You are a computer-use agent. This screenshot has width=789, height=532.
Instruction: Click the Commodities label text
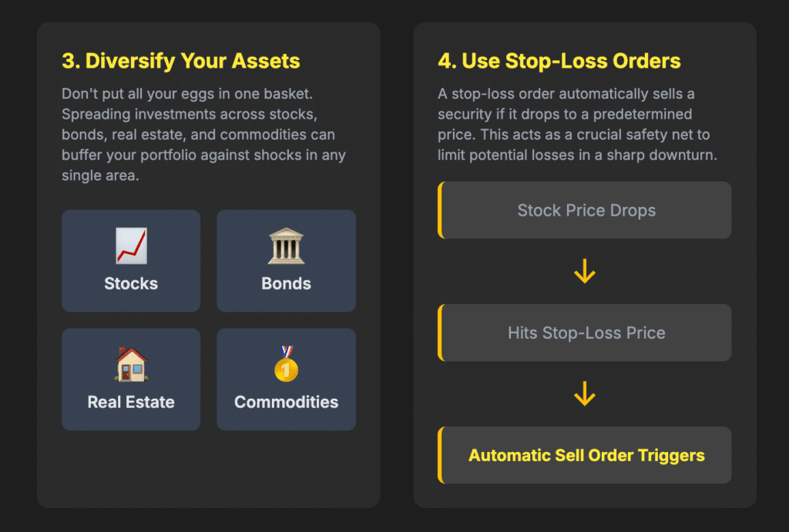click(x=286, y=402)
